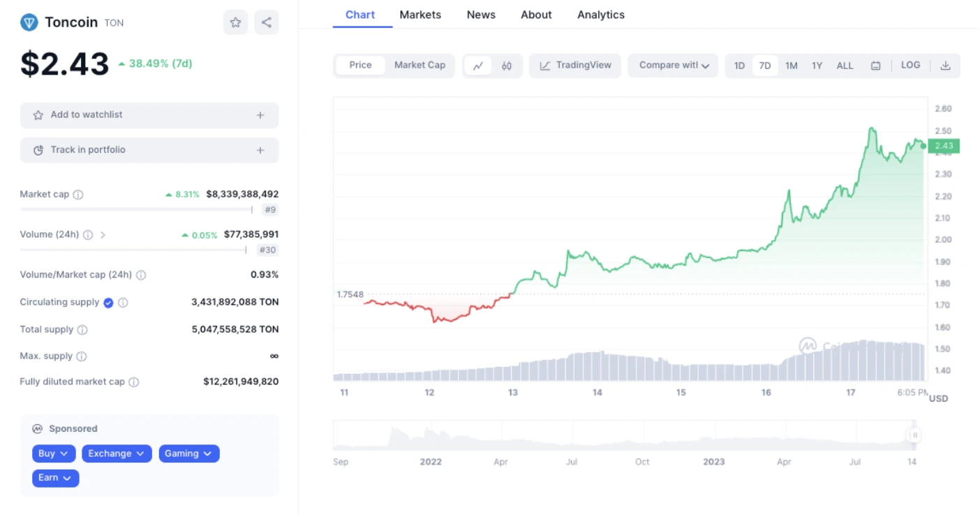Open the TradingView chart button
The height and width of the screenshot is (519, 980).
[x=575, y=66]
